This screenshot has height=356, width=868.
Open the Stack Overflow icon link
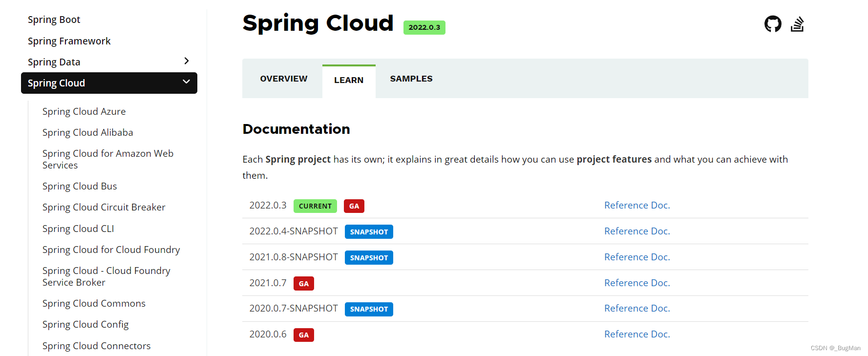pyautogui.click(x=797, y=24)
